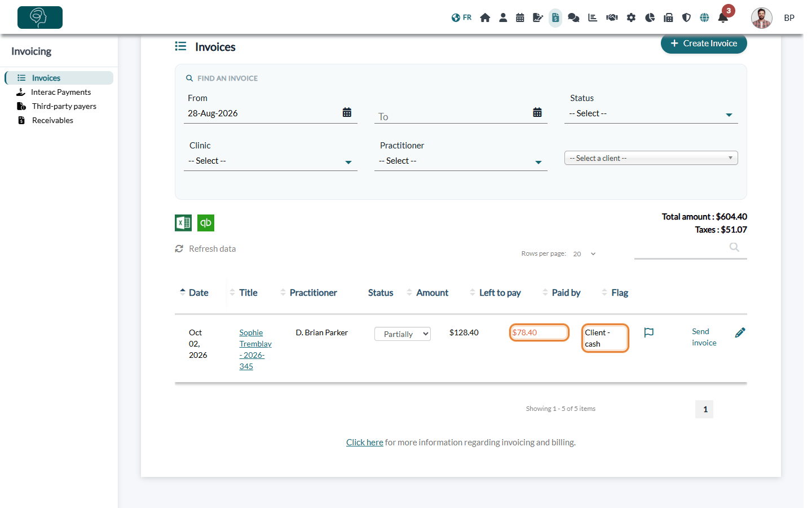
Task: Open the fax machine icon
Action: (x=668, y=17)
